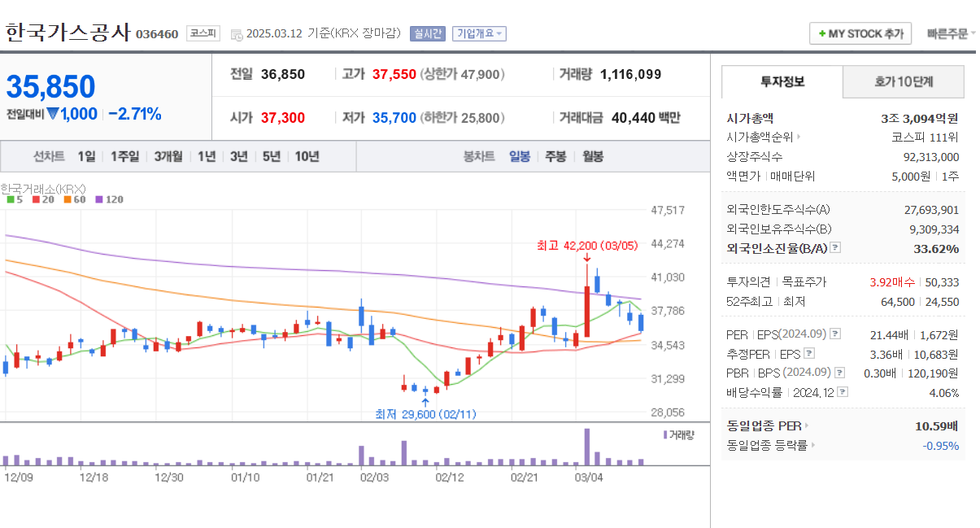Expand the 빠른주문 dropdown
The image size is (980, 528).
pyautogui.click(x=951, y=33)
